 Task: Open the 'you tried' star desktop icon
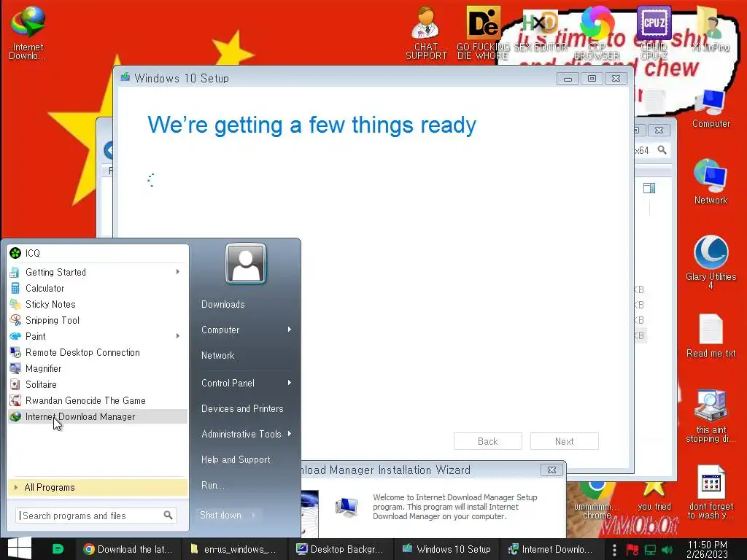pyautogui.click(x=654, y=495)
